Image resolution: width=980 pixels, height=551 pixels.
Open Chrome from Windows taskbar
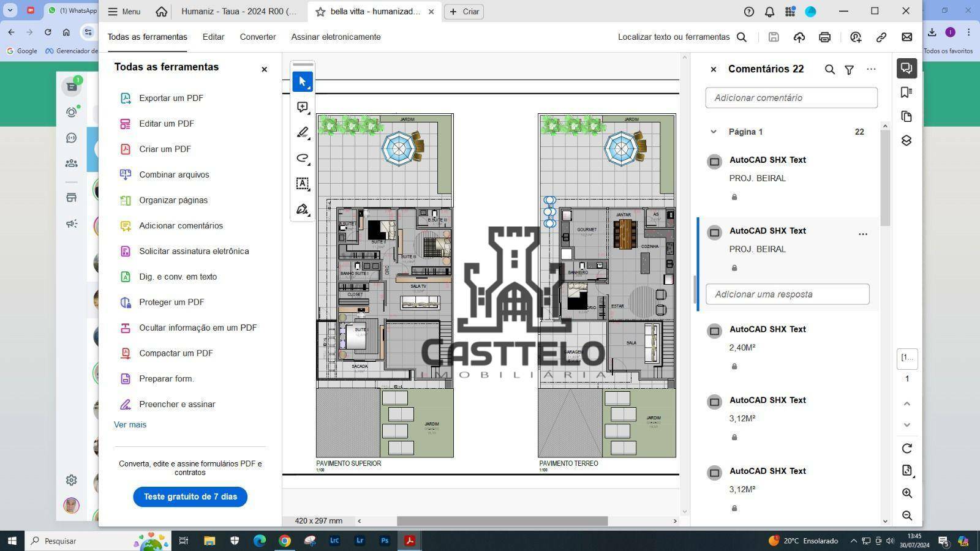coord(284,541)
